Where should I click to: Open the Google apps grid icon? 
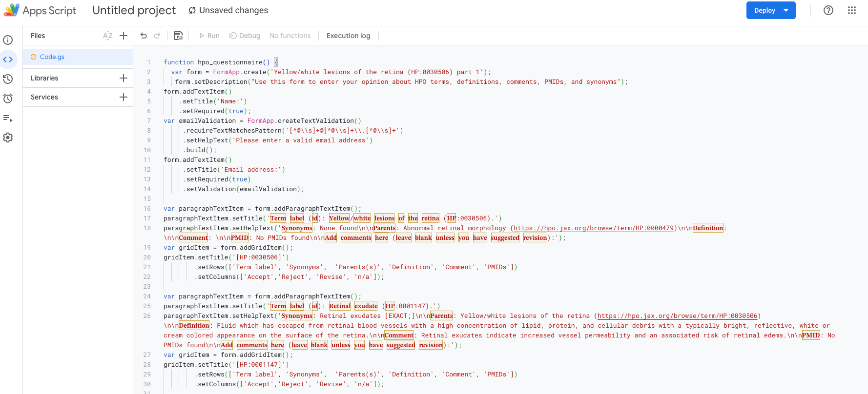[852, 10]
